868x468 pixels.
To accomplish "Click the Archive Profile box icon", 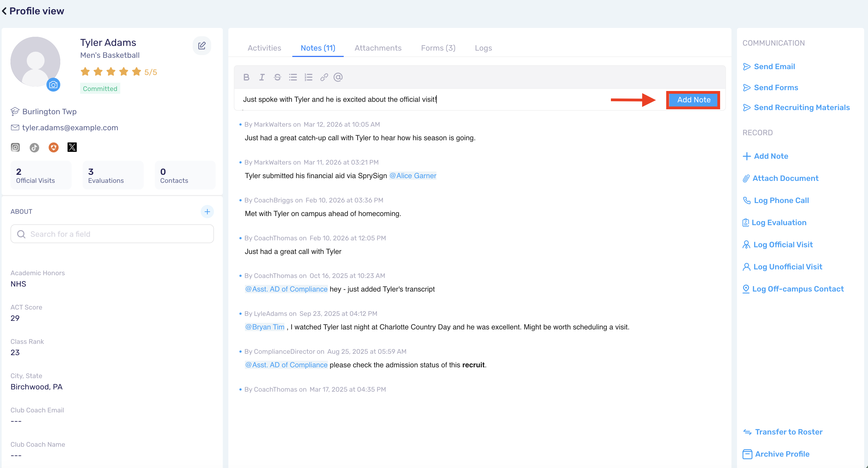I will click(747, 454).
